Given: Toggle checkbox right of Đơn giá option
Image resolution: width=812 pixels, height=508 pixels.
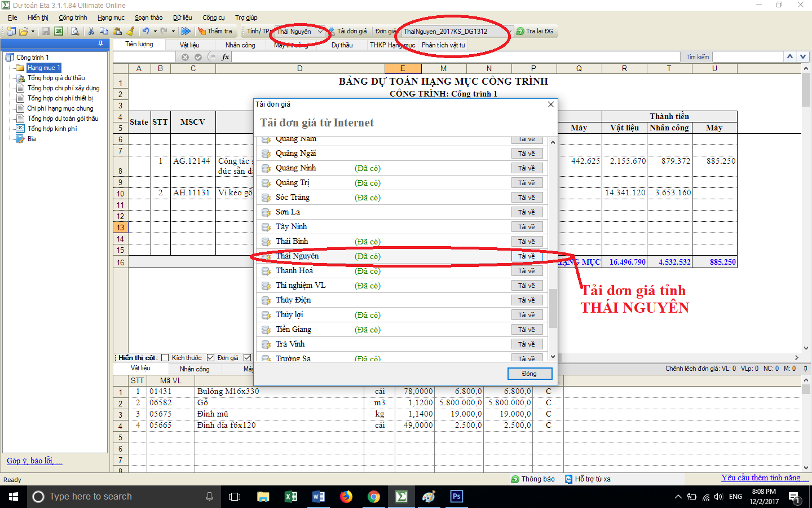Looking at the screenshot, I should [x=247, y=358].
